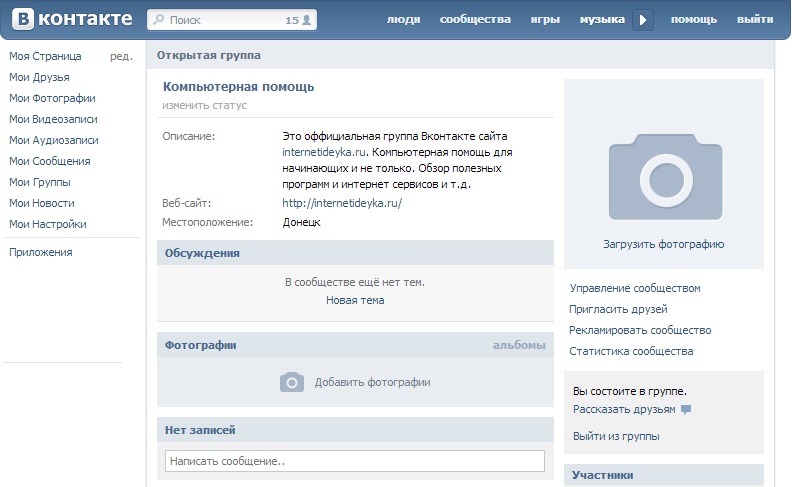The height and width of the screenshot is (487, 792).
Task: Open Мои Сообщения in sidebar
Action: [x=50, y=161]
